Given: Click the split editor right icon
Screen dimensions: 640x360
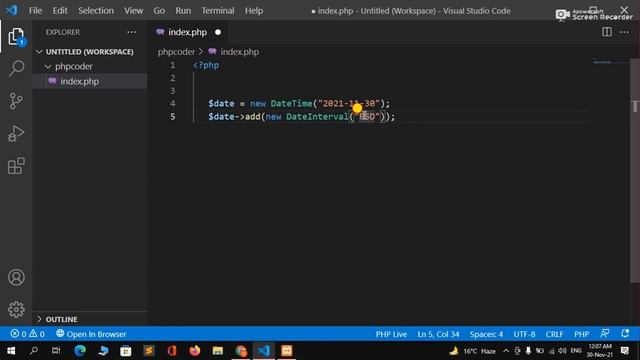Looking at the screenshot, I should point(607,32).
